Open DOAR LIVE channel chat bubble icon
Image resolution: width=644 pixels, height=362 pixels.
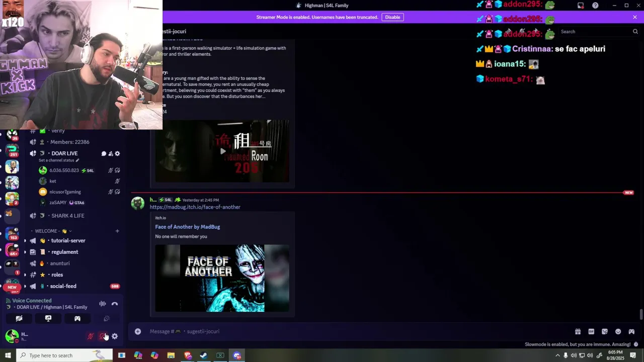(x=104, y=154)
